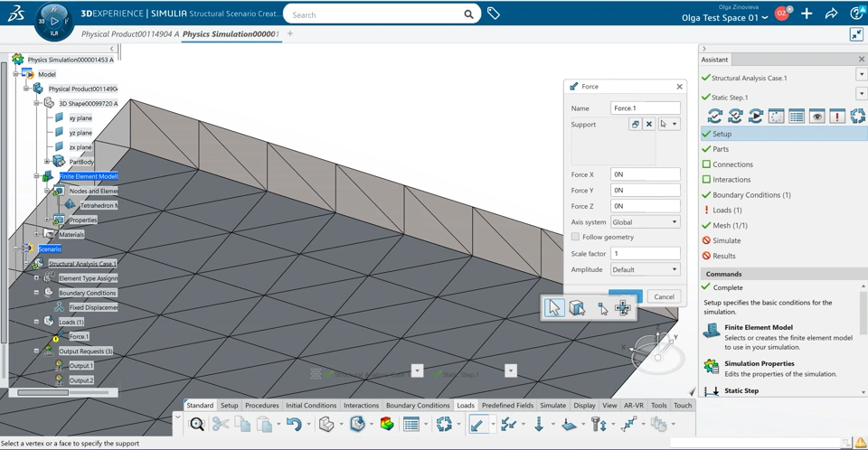Collapse the Boundary Conditions tree node
Image resolution: width=868 pixels, height=450 pixels.
pos(36,292)
